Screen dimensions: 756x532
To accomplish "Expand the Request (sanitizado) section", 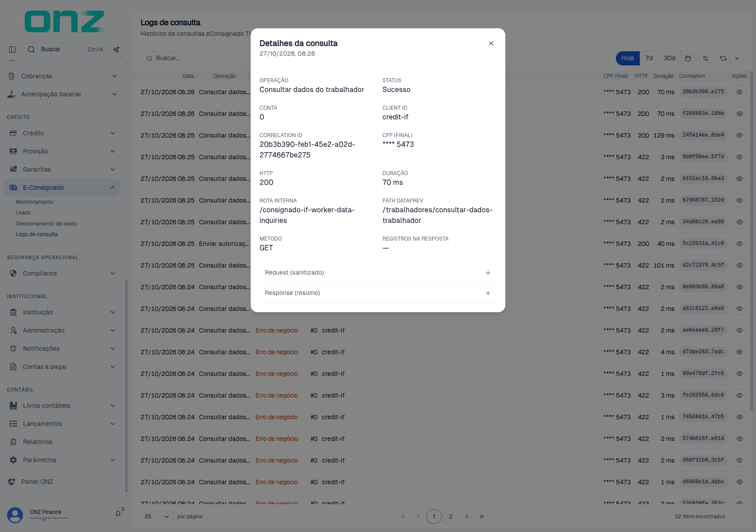I will coord(378,273).
